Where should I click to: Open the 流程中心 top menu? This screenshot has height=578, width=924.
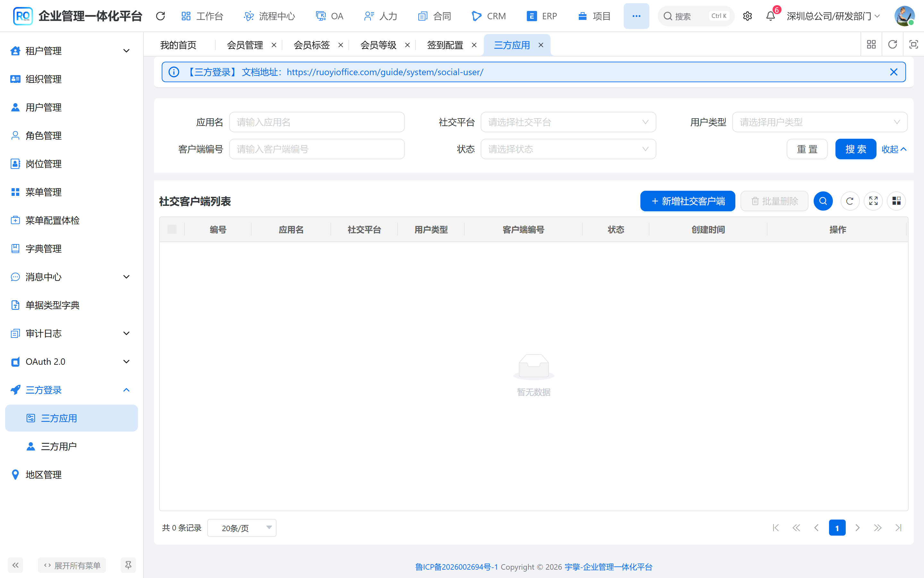(269, 16)
